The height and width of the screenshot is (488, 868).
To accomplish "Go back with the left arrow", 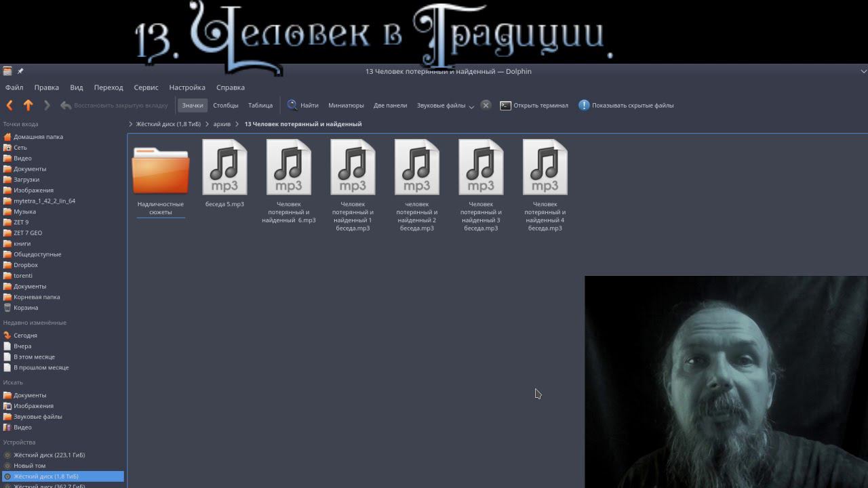I will tap(9, 105).
